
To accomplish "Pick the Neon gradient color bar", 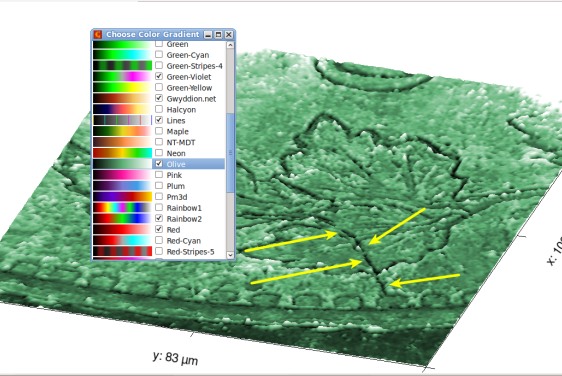I will [122, 153].
